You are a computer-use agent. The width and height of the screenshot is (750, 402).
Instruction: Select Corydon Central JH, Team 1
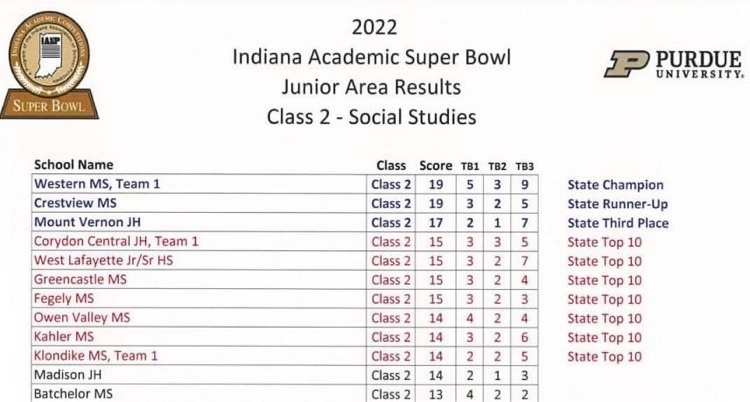116,241
